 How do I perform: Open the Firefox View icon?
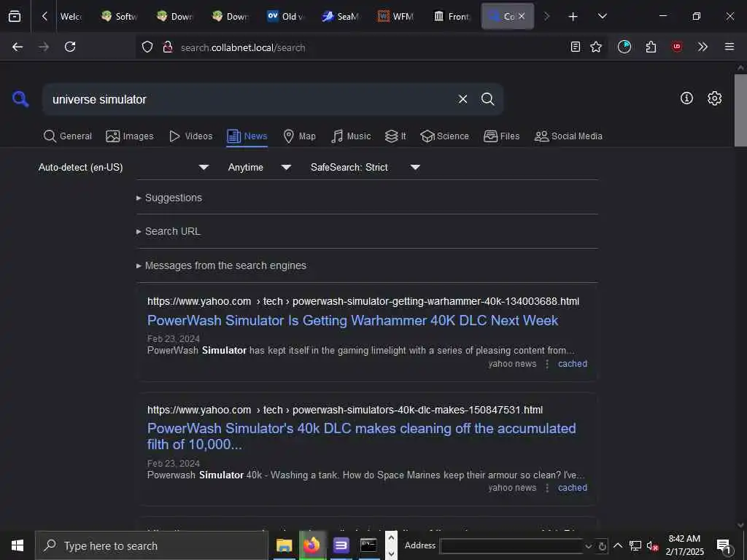coord(15,17)
